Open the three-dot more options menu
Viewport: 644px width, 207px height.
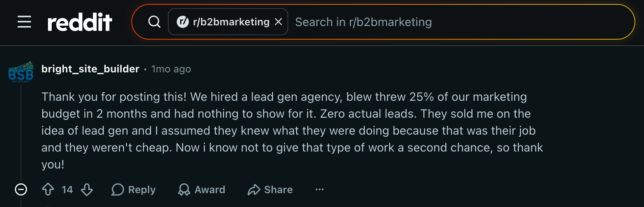[x=320, y=189]
